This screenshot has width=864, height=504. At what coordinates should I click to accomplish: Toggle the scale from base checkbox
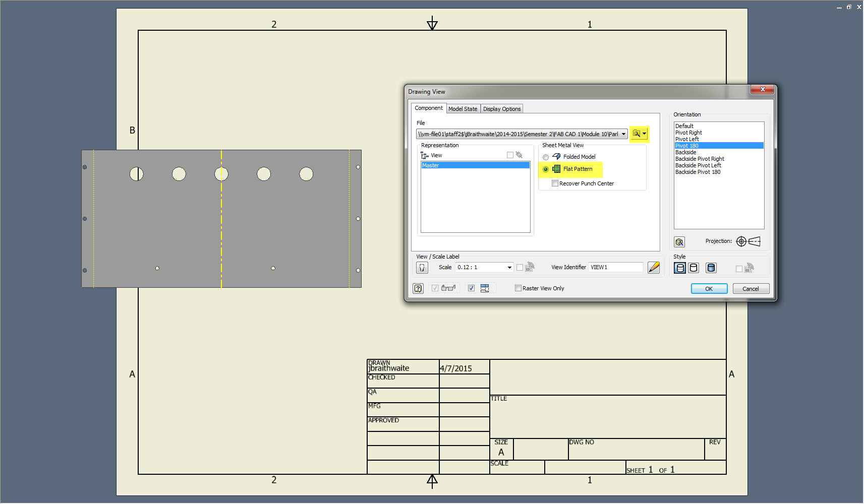(x=520, y=268)
